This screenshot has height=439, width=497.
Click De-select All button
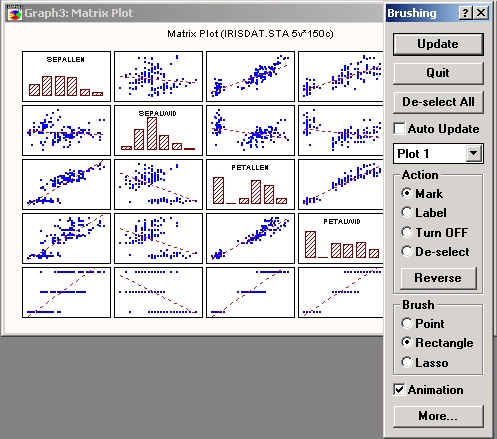click(x=438, y=102)
